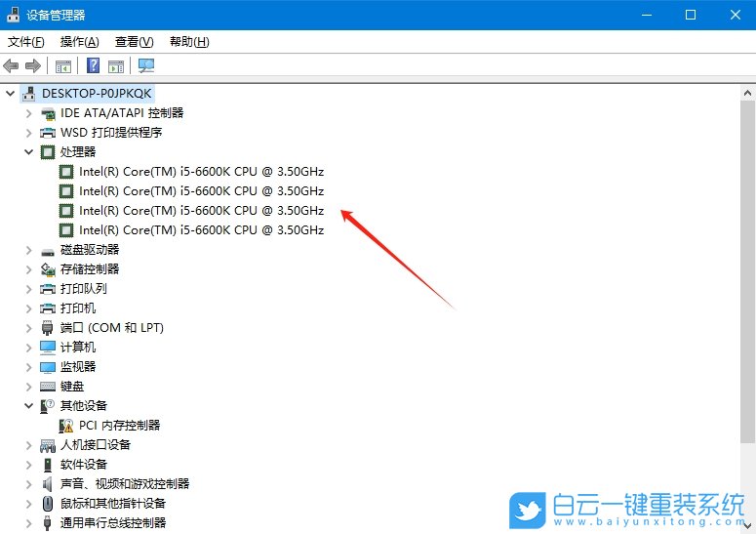Click the monitor icon beside 计算机
Viewport: 756px width, 534px height.
point(48,348)
